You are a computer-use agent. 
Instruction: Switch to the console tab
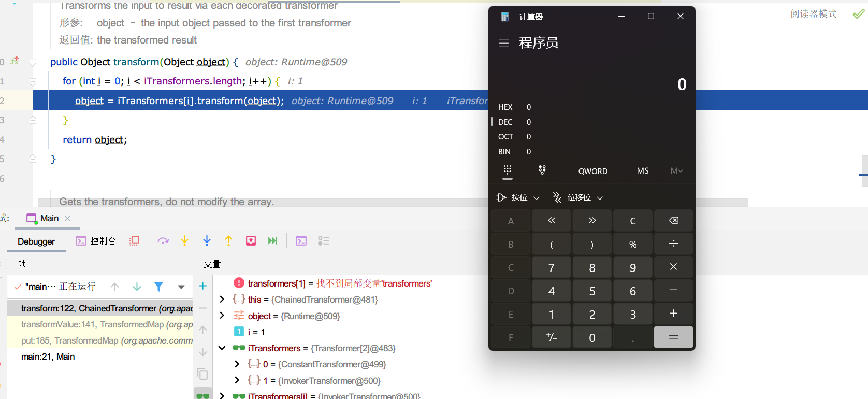[x=96, y=241]
